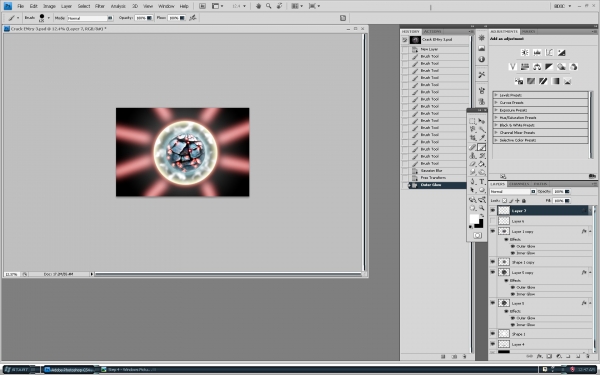Viewport: 600px width, 375px height.
Task: Open the layer Opacity slider dropdown
Action: (567, 191)
